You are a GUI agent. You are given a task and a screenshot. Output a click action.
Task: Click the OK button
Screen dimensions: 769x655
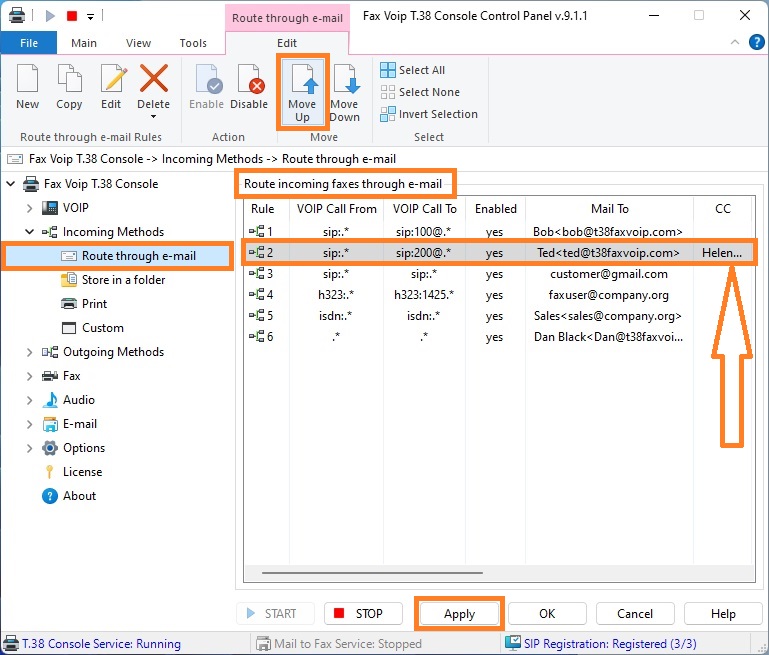pos(547,614)
